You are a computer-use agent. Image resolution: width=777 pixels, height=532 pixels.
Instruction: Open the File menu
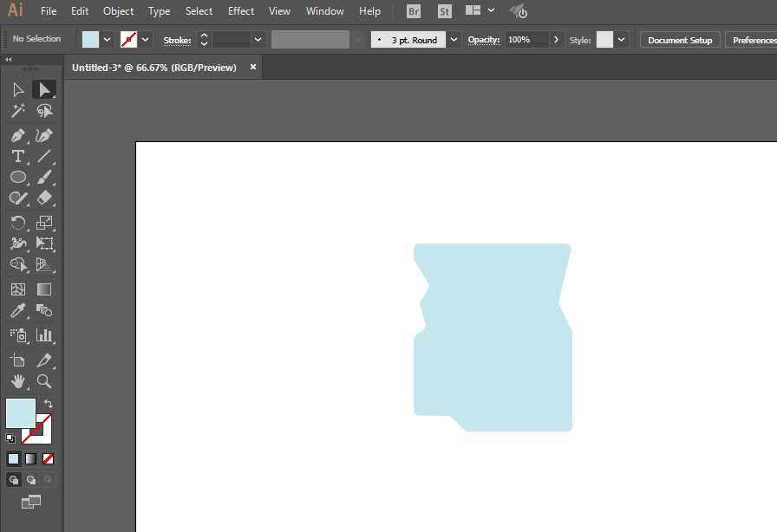(x=49, y=11)
